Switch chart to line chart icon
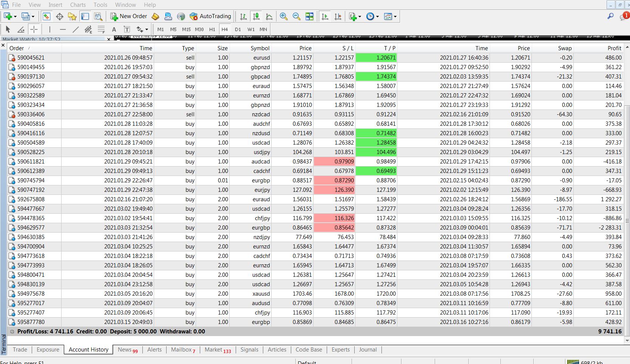 pyautogui.click(x=269, y=16)
